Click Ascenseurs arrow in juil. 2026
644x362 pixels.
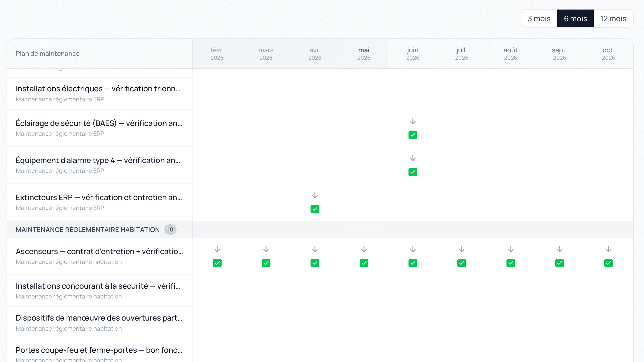pyautogui.click(x=462, y=249)
